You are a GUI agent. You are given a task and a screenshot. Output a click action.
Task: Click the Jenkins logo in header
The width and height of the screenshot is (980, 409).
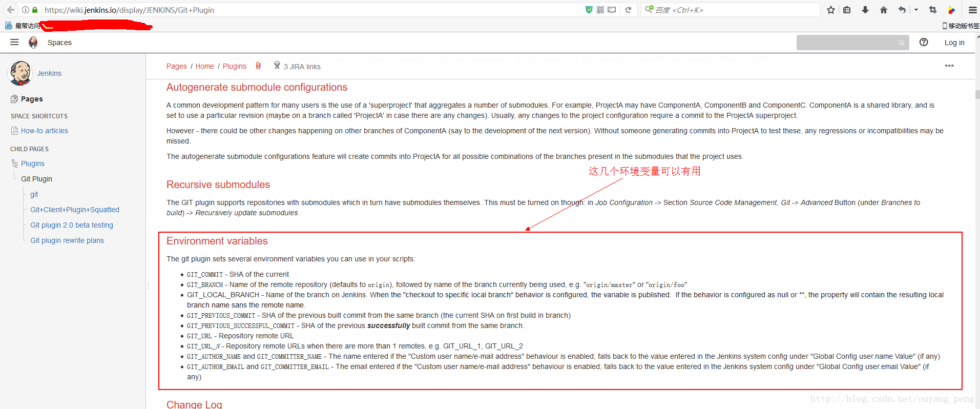coord(33,43)
